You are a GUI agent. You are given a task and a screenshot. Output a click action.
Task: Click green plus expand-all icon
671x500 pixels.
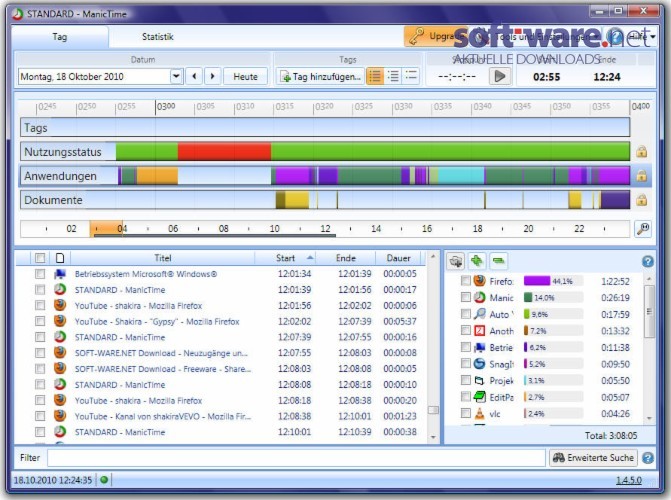pos(477,261)
